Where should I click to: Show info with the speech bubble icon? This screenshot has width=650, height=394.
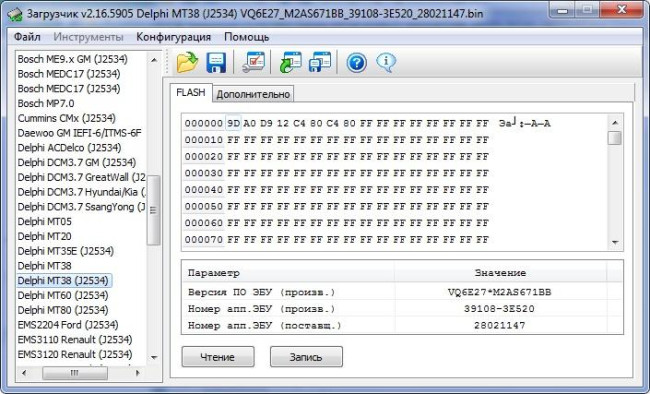point(386,63)
